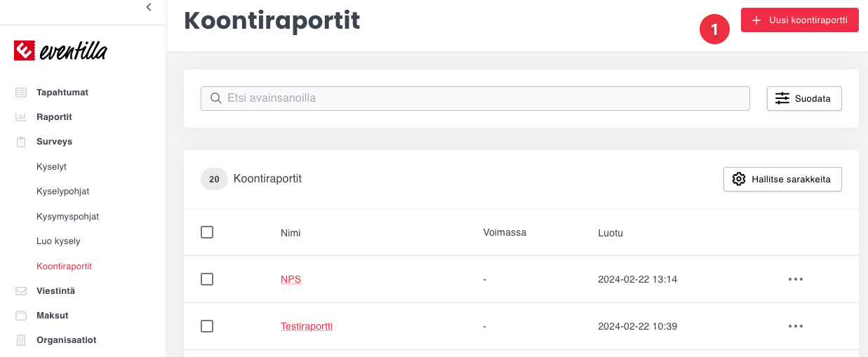The height and width of the screenshot is (357, 868).
Task: Tick the checkbox for the NPS row
Action: tap(207, 279)
